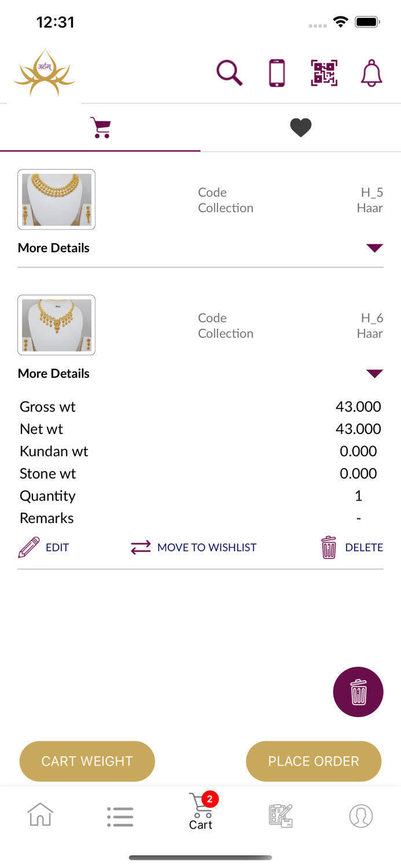Tap PLACE ORDER to submit the order
This screenshot has height=868, width=401.
pyautogui.click(x=314, y=761)
